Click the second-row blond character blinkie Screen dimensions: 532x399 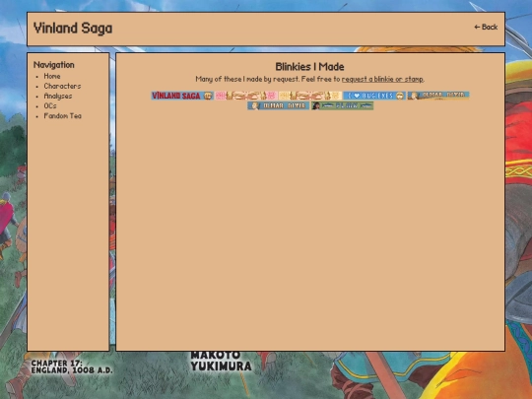[278, 105]
